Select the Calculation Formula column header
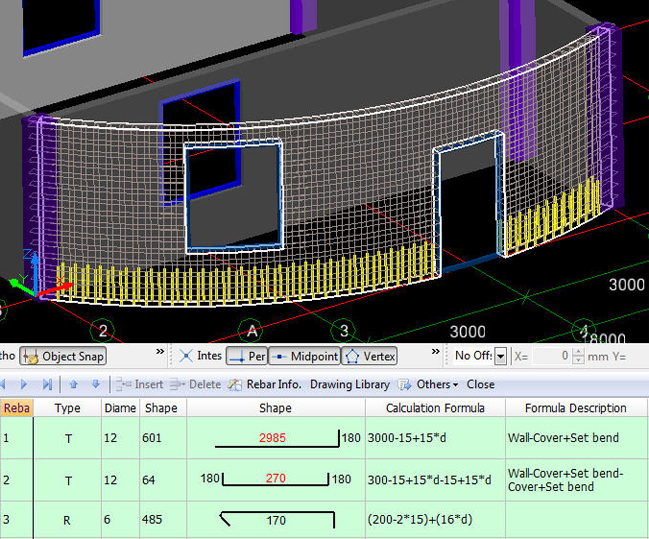Viewport: 649px width, 539px height. click(x=435, y=408)
